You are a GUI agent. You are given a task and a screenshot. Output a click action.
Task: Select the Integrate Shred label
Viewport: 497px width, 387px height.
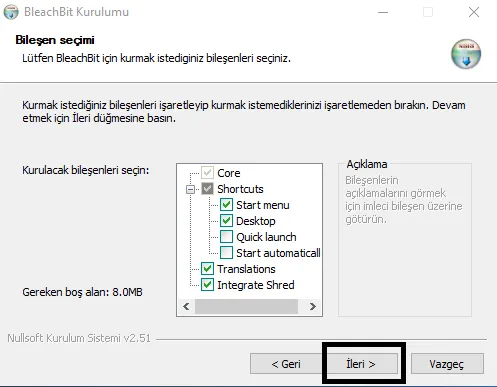tap(256, 285)
